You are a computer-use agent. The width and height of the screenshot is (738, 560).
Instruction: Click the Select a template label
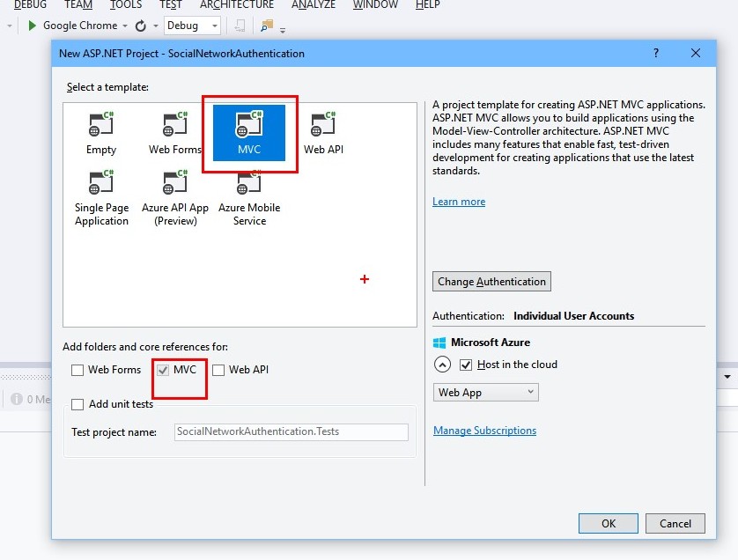107,87
